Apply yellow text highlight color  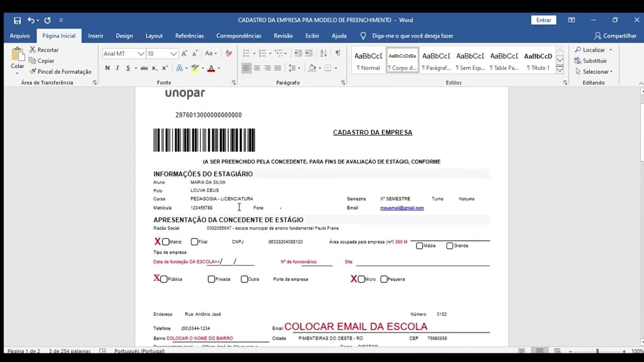tap(195, 68)
